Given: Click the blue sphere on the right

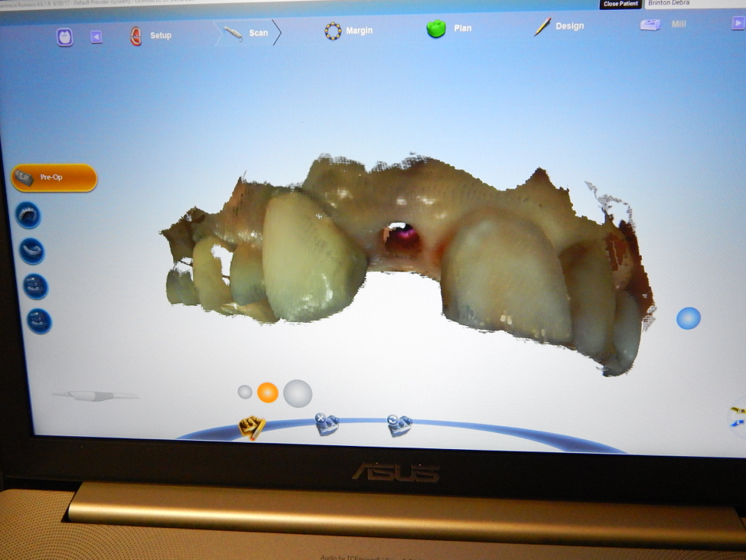Looking at the screenshot, I should (x=688, y=318).
